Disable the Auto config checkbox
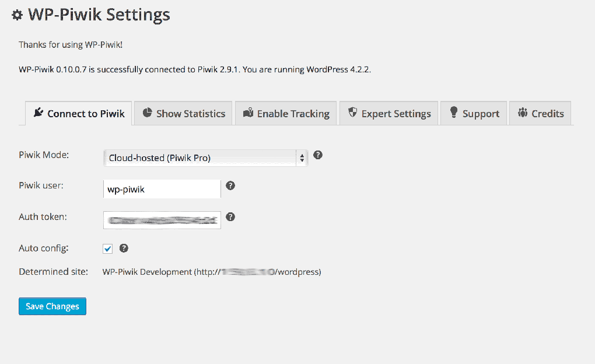595x364 pixels. [x=107, y=248]
